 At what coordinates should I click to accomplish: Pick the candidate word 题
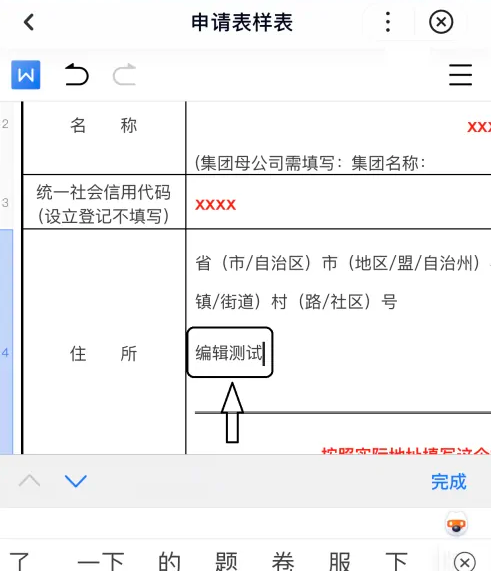[x=226, y=561]
